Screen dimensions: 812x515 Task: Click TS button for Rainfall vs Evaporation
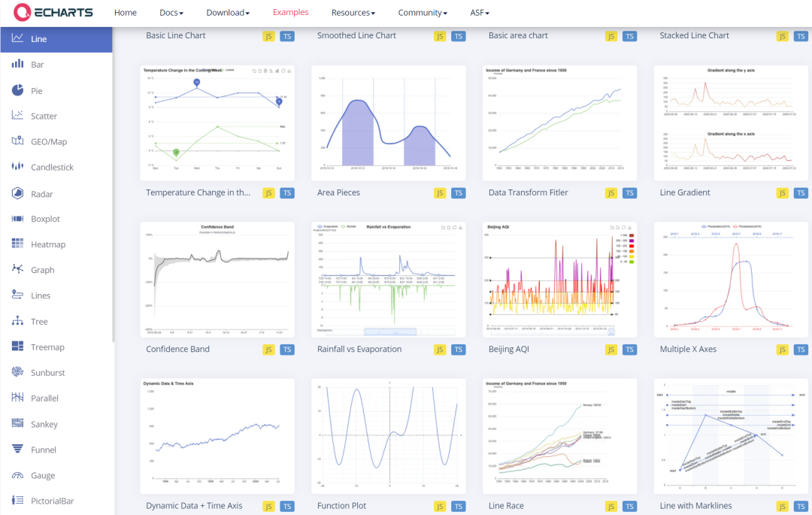point(459,350)
